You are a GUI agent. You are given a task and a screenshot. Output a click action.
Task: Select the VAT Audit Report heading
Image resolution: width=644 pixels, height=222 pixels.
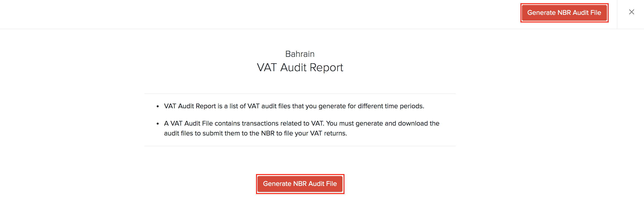click(300, 67)
